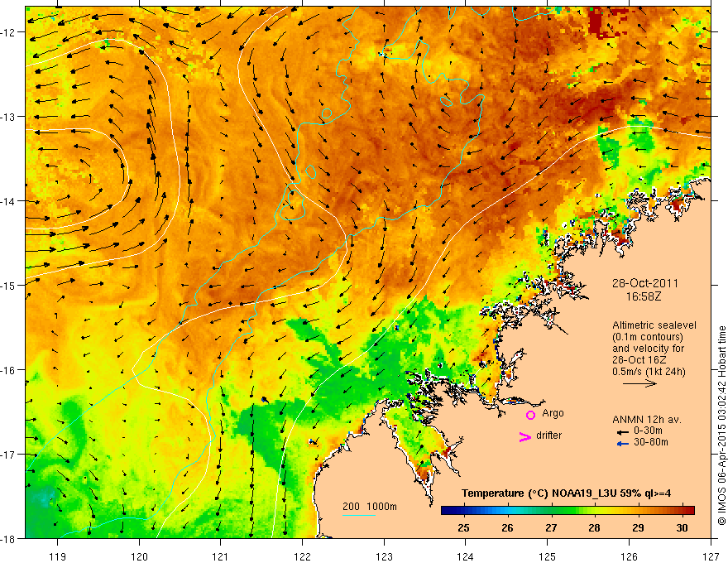Click latitude axis label -17
This screenshot has height=563, width=728.
tap(8, 455)
